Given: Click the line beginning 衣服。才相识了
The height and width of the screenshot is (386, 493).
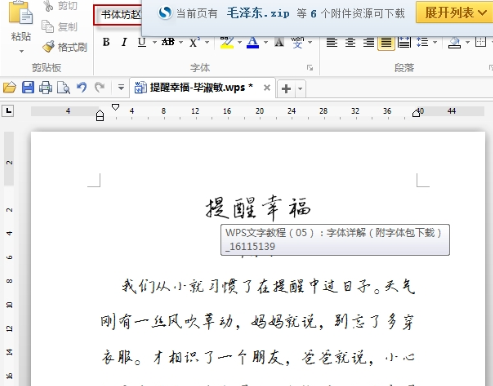Looking at the screenshot, I should (x=258, y=357).
